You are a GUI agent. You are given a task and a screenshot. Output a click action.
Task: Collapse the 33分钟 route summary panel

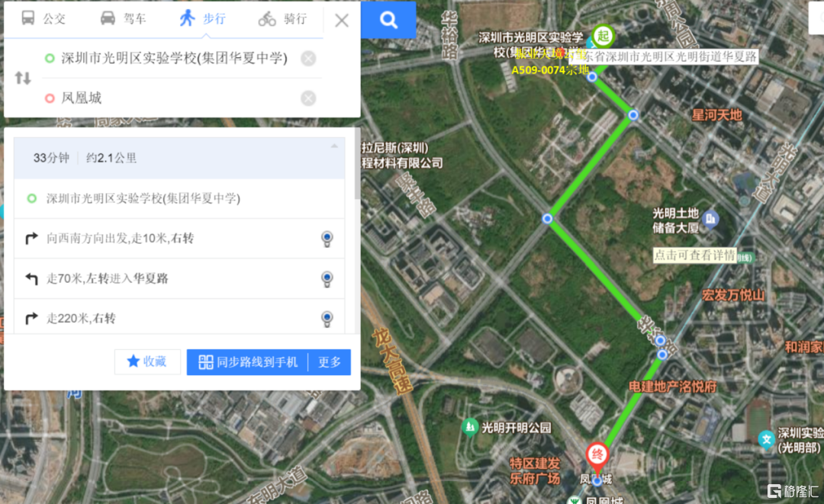tap(334, 146)
